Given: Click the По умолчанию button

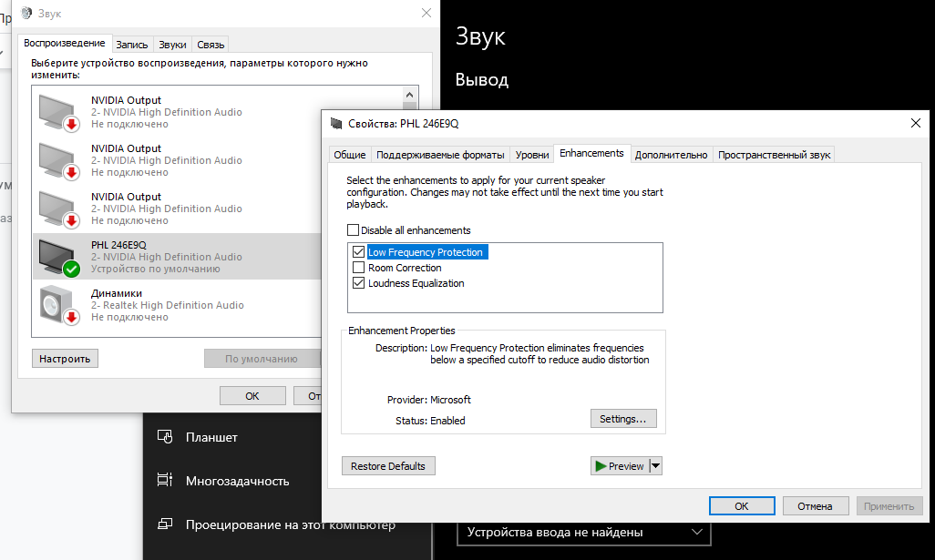Looking at the screenshot, I should tap(262, 359).
